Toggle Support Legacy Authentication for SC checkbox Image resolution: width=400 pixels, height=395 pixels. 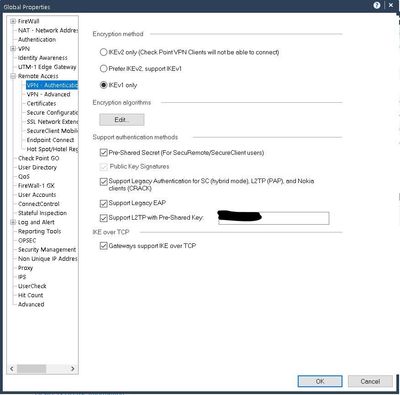point(104,181)
